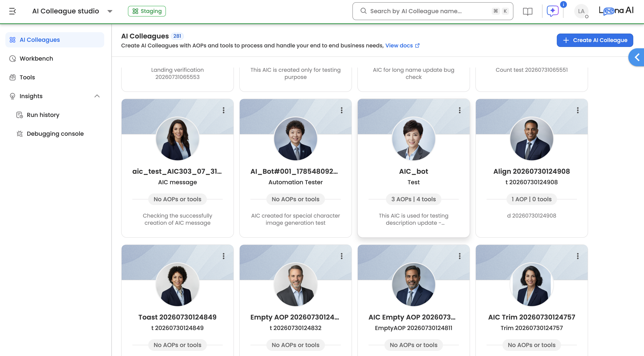
Task: Open the AIC Trim 20260730124757 card title
Action: pyautogui.click(x=532, y=317)
